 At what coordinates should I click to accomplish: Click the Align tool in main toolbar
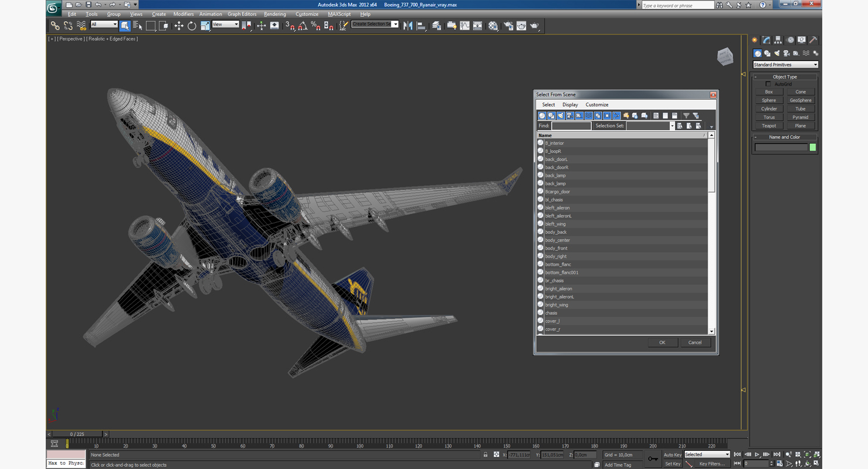point(421,26)
